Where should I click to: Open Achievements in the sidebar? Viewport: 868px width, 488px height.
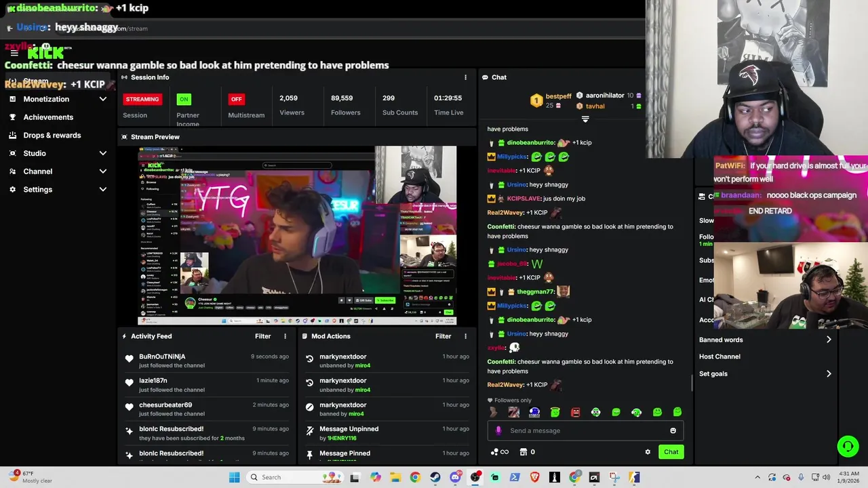click(x=48, y=117)
